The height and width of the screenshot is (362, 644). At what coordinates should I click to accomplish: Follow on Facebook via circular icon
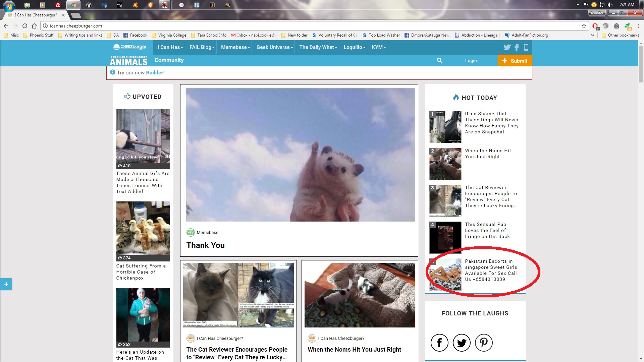point(439,343)
